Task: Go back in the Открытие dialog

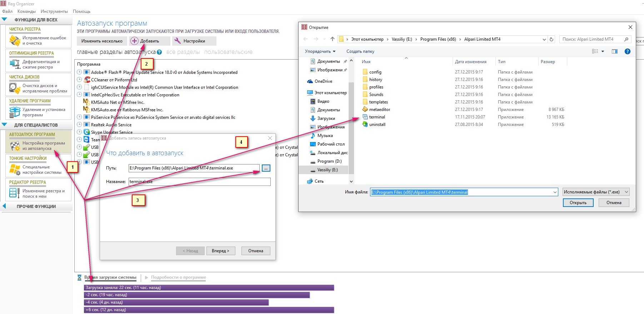Action: [x=305, y=39]
